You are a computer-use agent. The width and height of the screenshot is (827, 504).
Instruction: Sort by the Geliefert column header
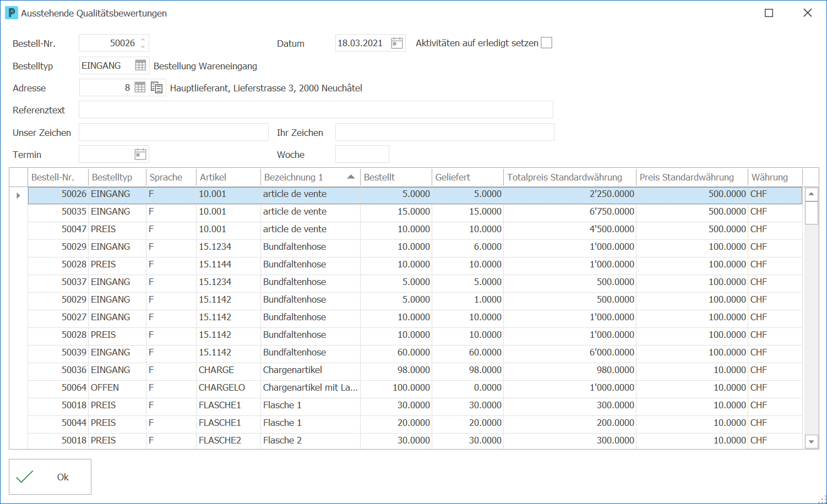coord(467,177)
